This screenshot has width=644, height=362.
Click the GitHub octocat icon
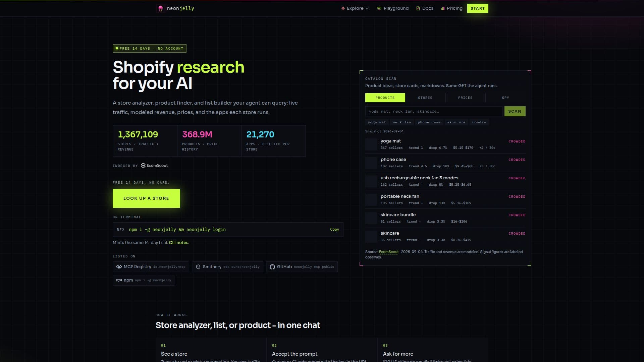click(272, 267)
